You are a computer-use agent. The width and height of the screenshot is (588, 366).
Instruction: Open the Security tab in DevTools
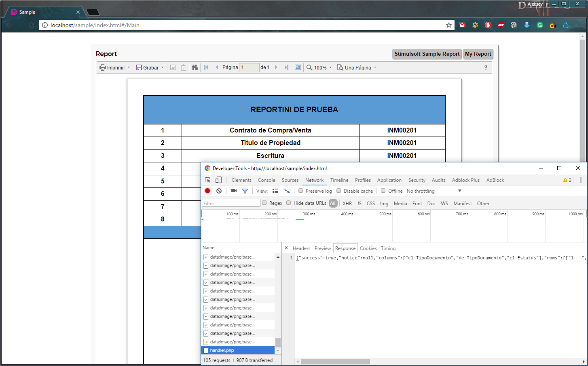point(417,180)
